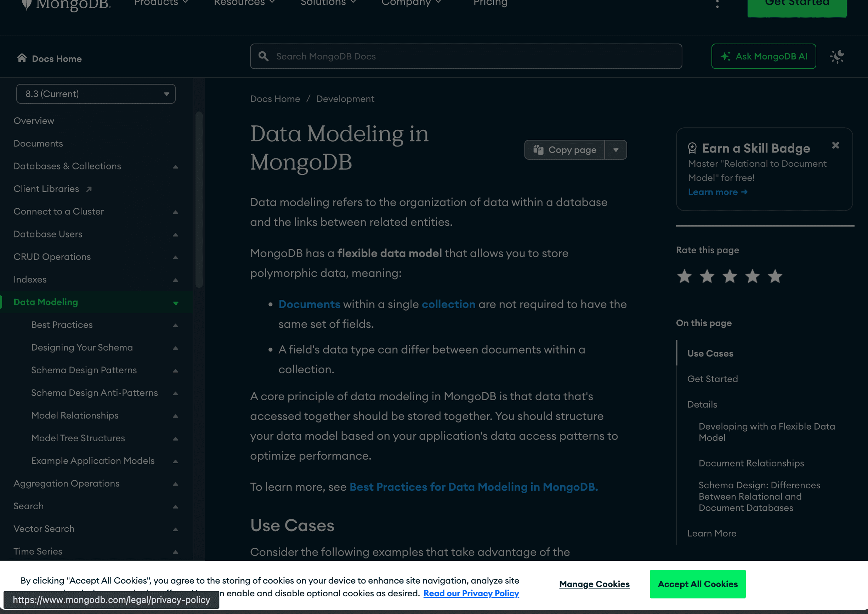Open the Copy page dropdown arrow
Viewport: 868px width, 614px height.
[615, 150]
